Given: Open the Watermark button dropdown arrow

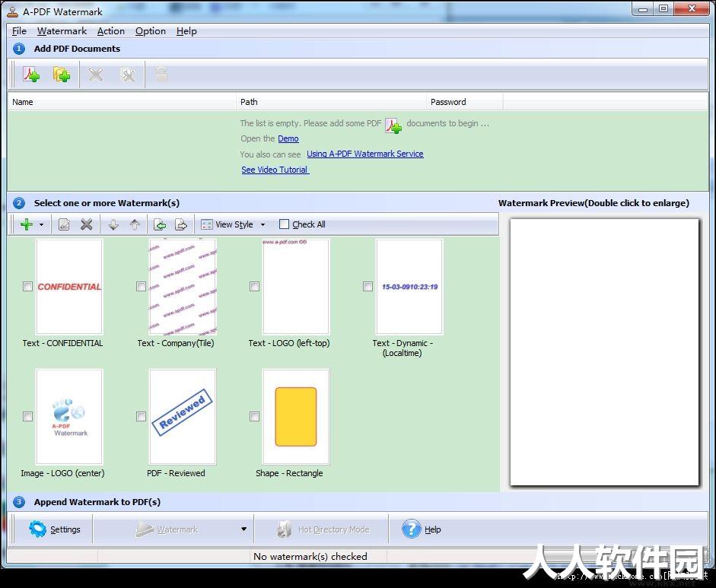Looking at the screenshot, I should click(243, 529).
